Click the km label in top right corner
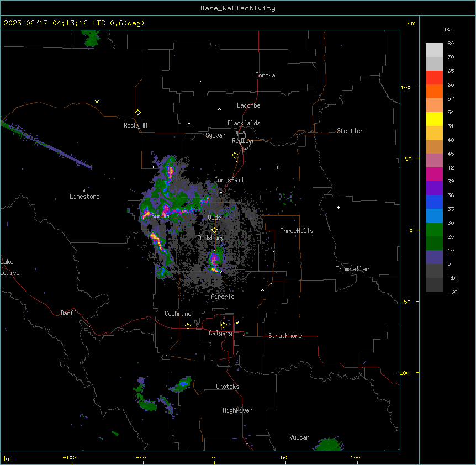 (x=411, y=23)
